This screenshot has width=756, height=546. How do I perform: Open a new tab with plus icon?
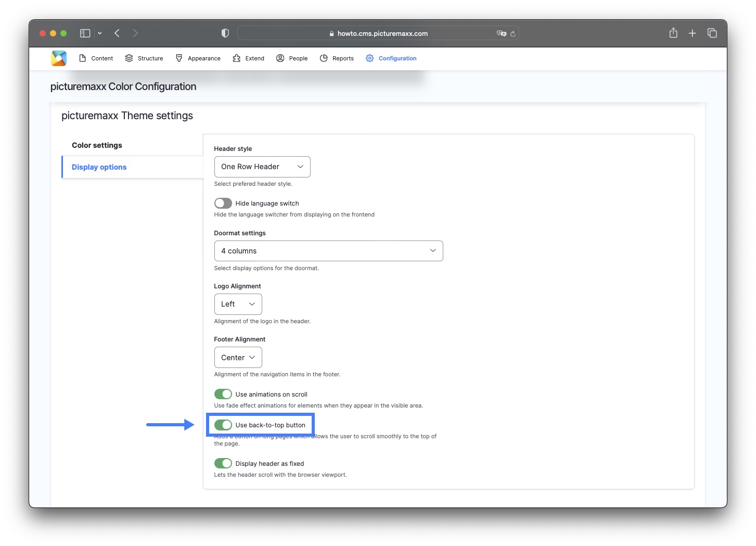coord(693,33)
